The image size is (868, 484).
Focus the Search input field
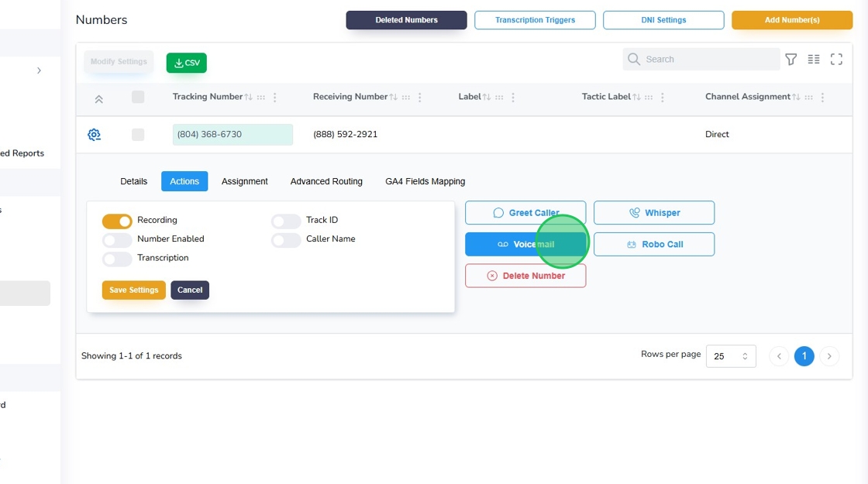tap(701, 59)
